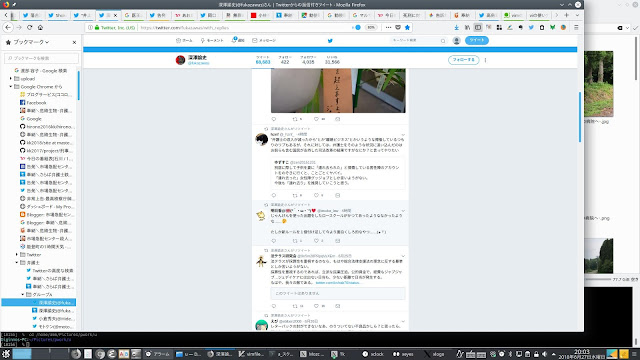
Task: Show the いいね tab with 31,566
Action: coord(332,60)
